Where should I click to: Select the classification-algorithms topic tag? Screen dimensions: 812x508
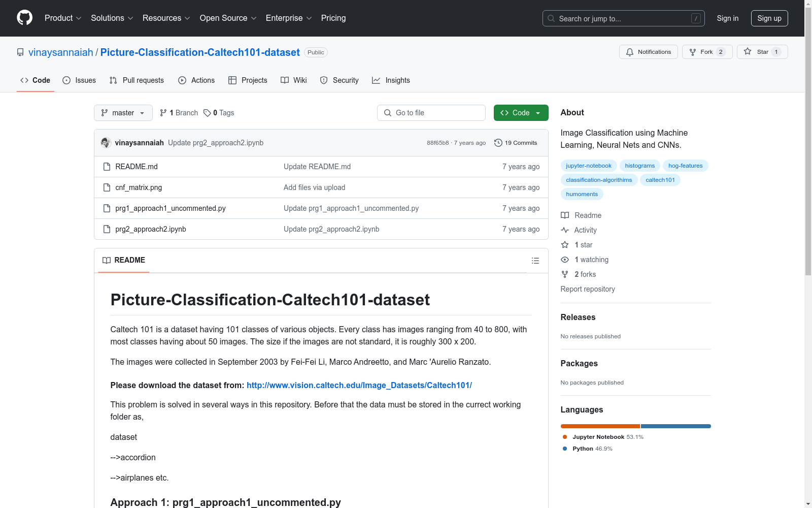(x=599, y=180)
